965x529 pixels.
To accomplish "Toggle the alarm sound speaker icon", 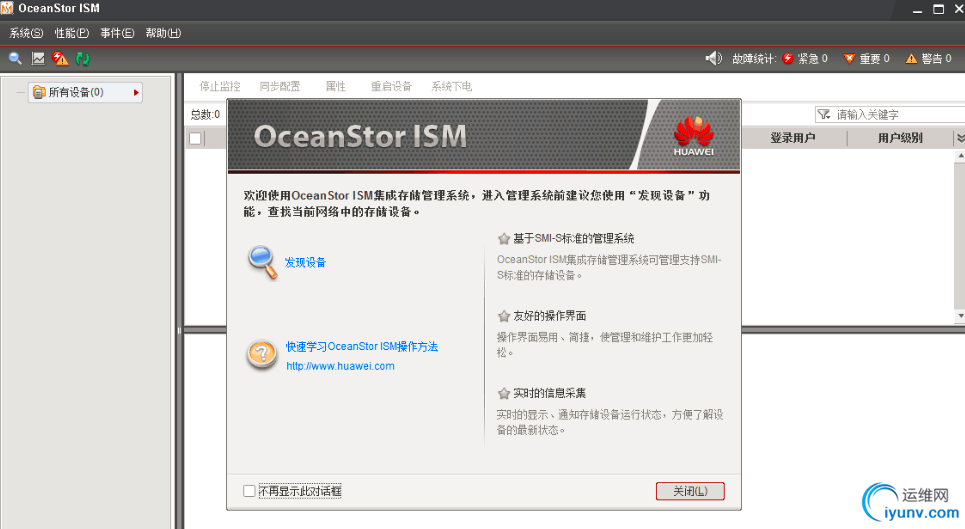I will click(713, 58).
